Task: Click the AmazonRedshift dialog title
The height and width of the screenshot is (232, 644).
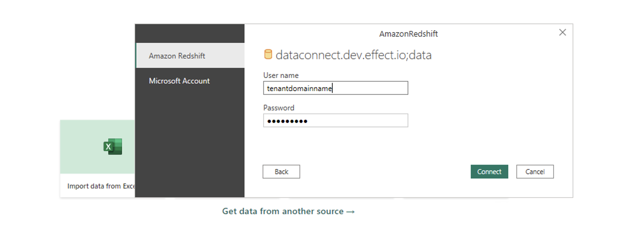Action: 408,34
